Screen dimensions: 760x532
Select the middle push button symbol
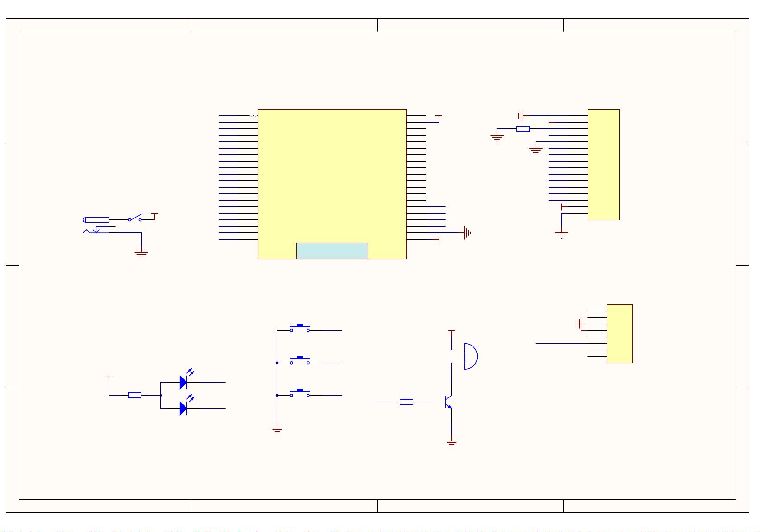[300, 361]
